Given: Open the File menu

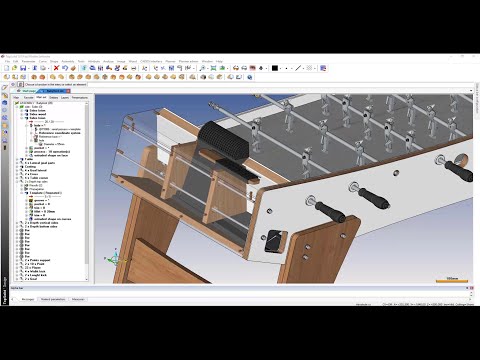Looking at the screenshot, I should pos(7,61).
